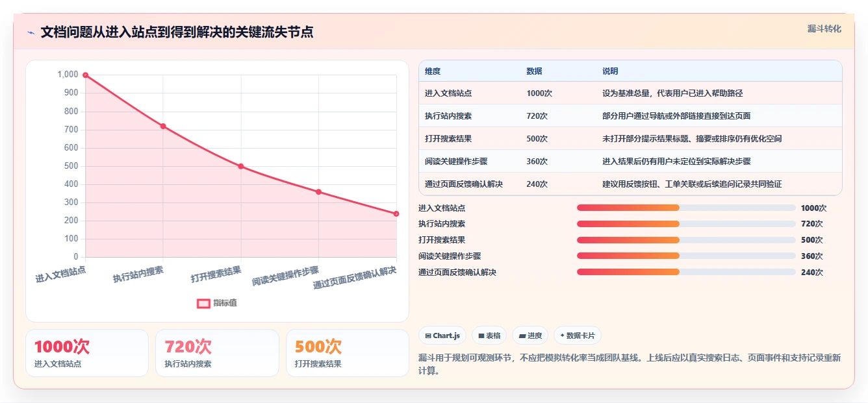Click the x-axis label 打开搜索结果
868x403 pixels.
pos(216,274)
